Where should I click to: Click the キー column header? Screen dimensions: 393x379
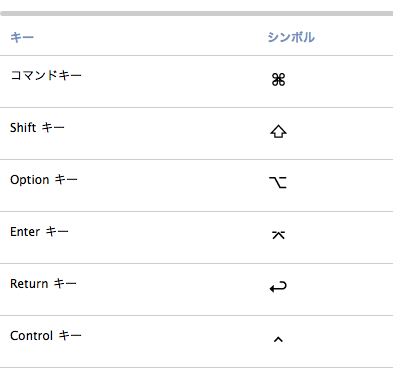(x=22, y=37)
